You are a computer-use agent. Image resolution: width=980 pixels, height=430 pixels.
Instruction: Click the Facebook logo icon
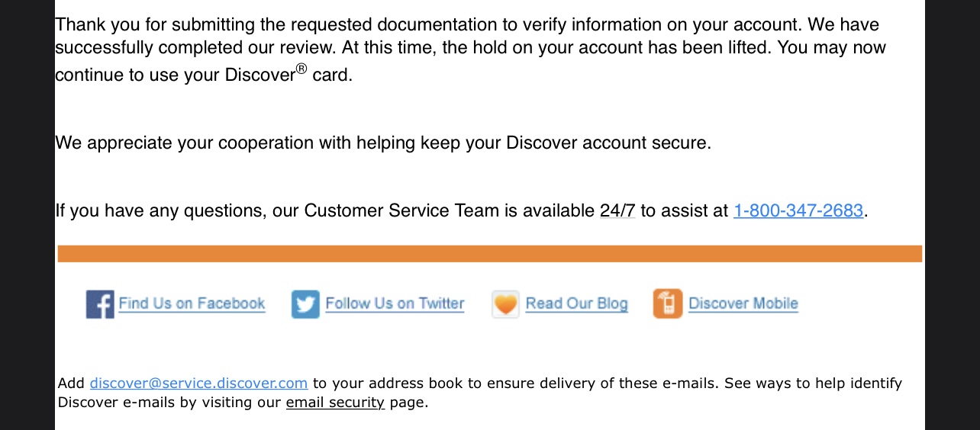(x=100, y=304)
